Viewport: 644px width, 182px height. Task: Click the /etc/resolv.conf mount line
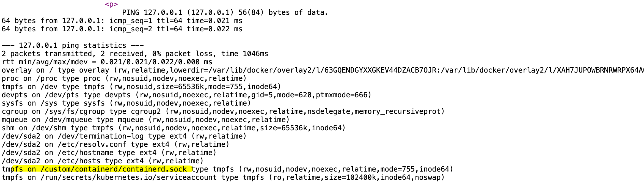(x=115, y=145)
